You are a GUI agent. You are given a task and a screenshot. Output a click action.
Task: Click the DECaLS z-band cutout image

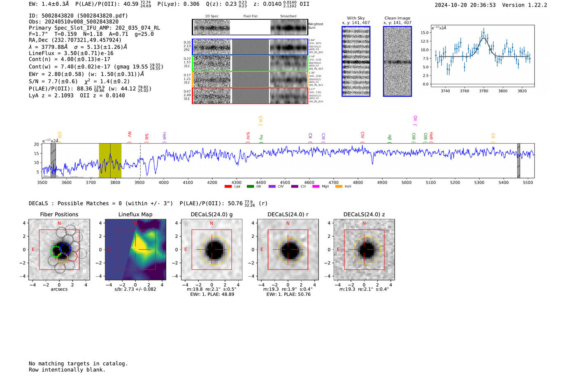click(364, 250)
